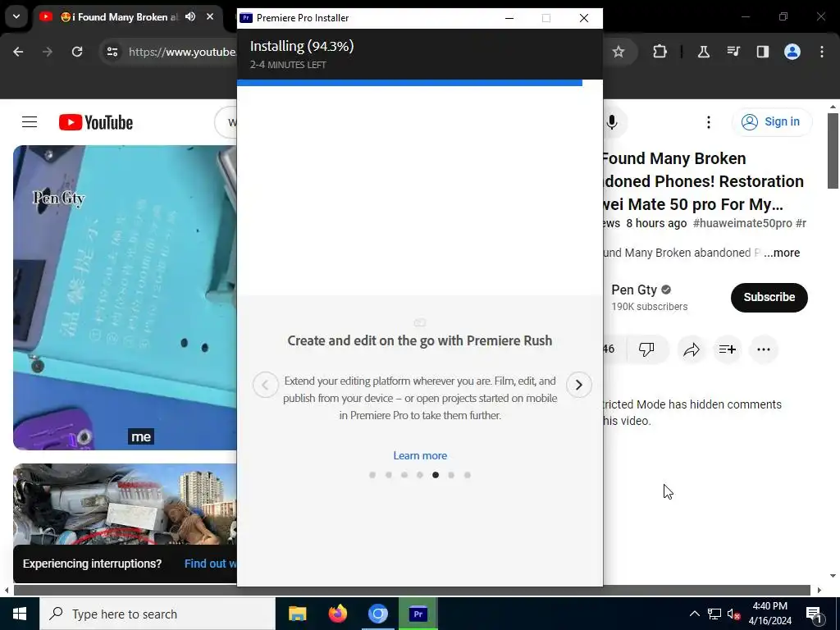
Task: Open the Find out why interruptions link
Action: tap(210, 564)
